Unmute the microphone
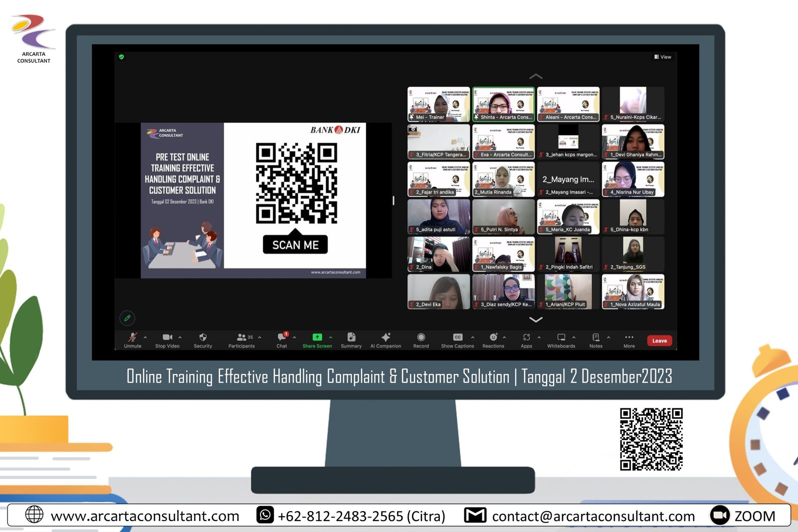 [x=133, y=338]
